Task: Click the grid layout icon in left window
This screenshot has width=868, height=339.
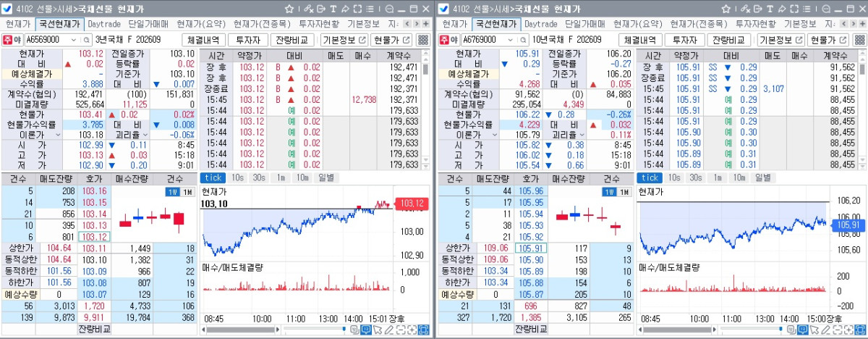Action: 424,40
